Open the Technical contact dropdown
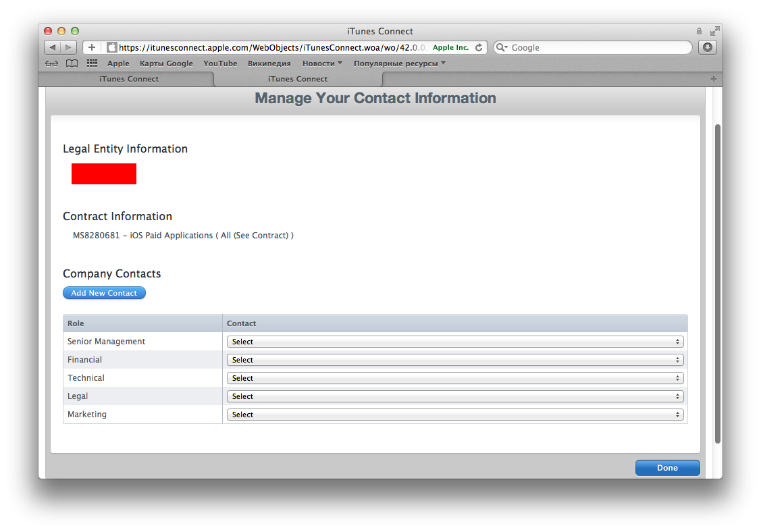This screenshot has height=532, width=761. tap(455, 378)
